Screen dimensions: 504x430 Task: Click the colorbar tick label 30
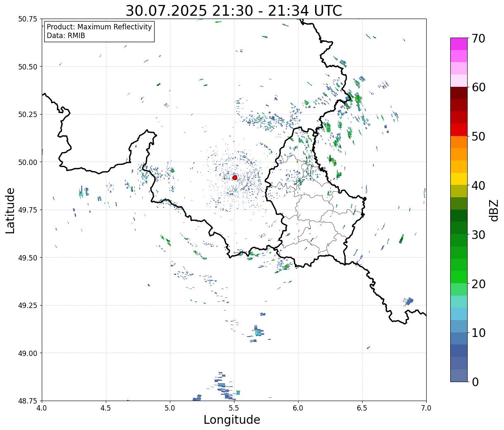(479, 234)
